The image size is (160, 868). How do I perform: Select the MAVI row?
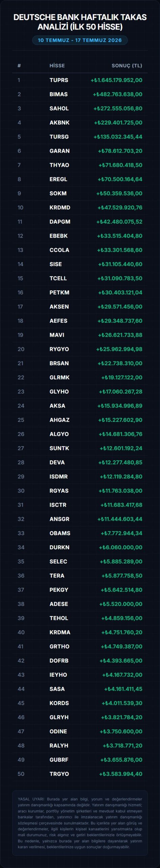(80, 335)
